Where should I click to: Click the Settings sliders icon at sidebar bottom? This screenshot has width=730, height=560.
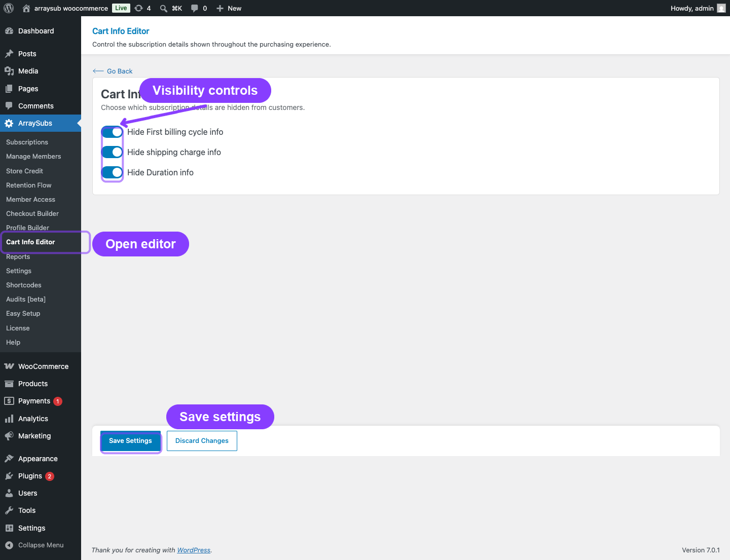(9, 528)
